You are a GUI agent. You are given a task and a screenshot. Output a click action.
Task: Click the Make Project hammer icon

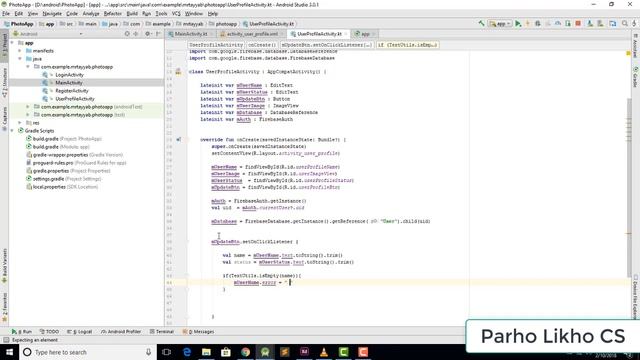(482, 24)
